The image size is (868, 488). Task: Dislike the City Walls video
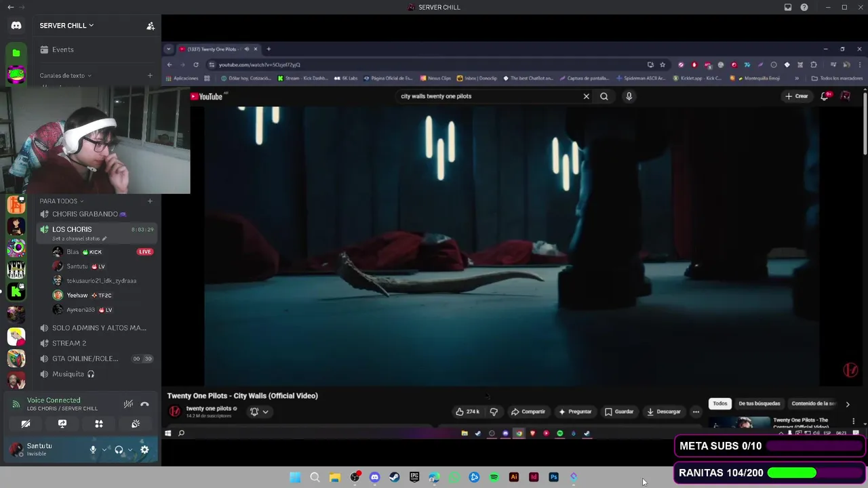pos(494,411)
